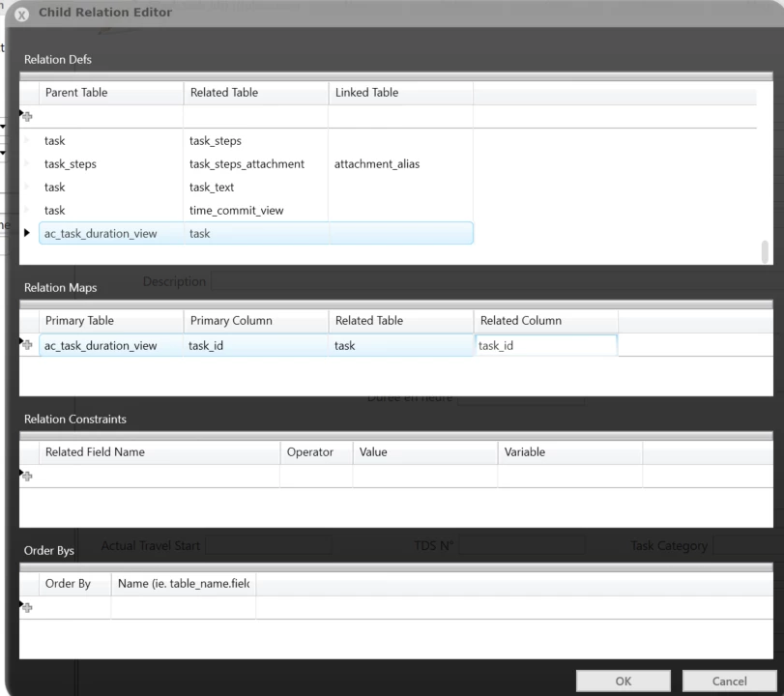Dismiss the dialog with the Cancel button
Image resolution: width=784 pixels, height=696 pixels.
729,680
